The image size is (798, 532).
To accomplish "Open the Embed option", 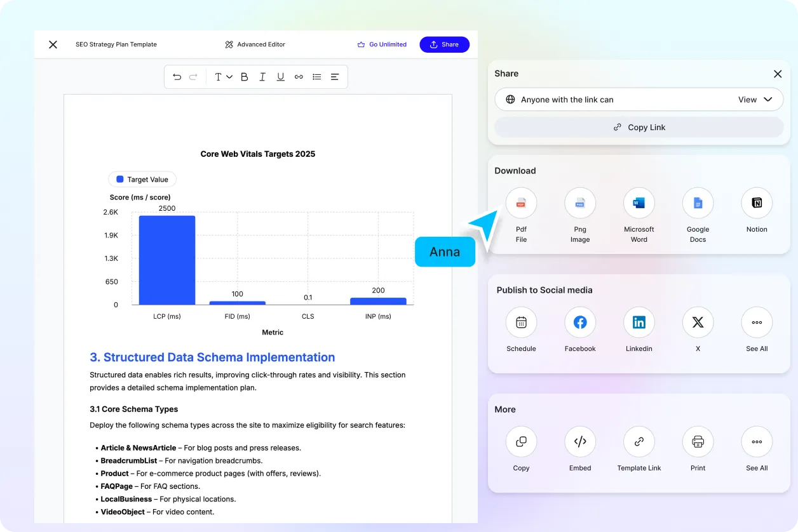I will (580, 442).
